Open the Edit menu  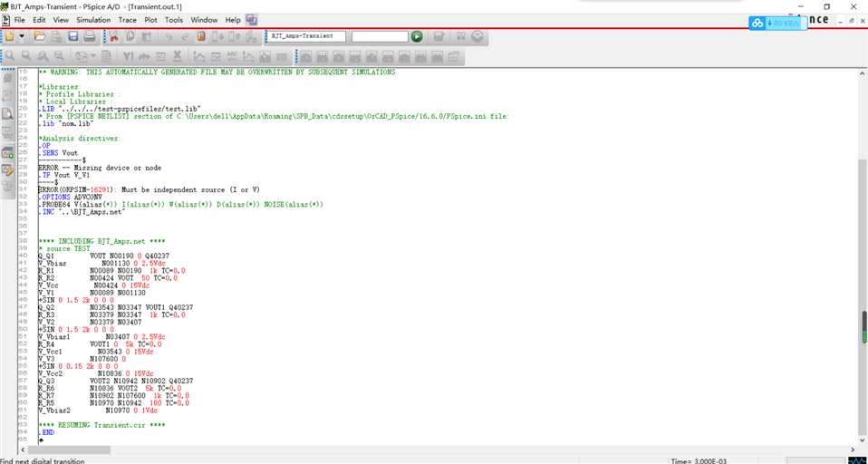(39, 20)
